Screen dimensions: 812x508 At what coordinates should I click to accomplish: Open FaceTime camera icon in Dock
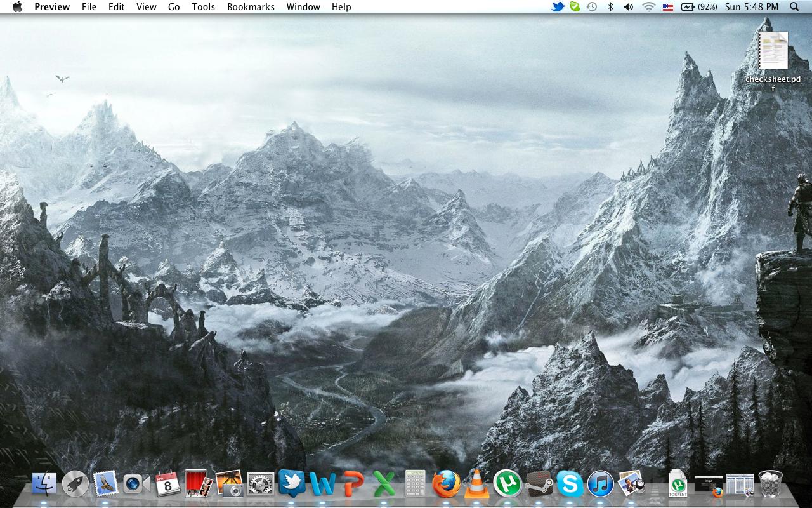pos(136,484)
